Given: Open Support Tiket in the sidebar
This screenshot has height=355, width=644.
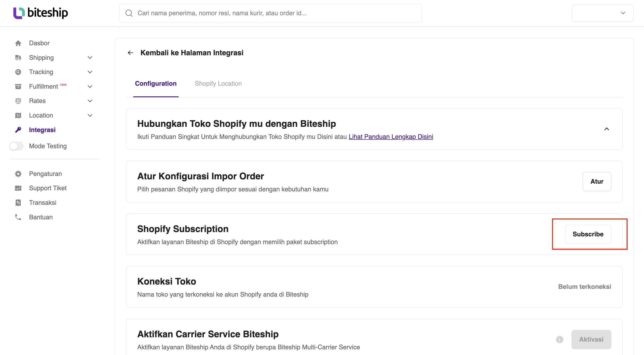Looking at the screenshot, I should 48,188.
